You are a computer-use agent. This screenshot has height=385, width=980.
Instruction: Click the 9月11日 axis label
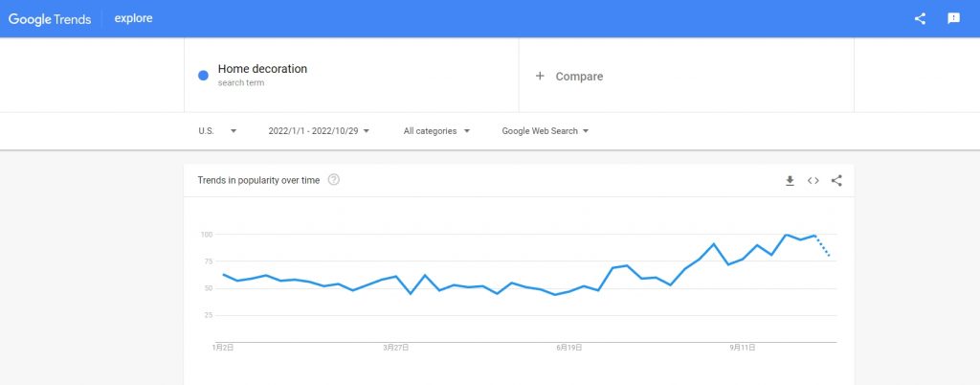(743, 348)
